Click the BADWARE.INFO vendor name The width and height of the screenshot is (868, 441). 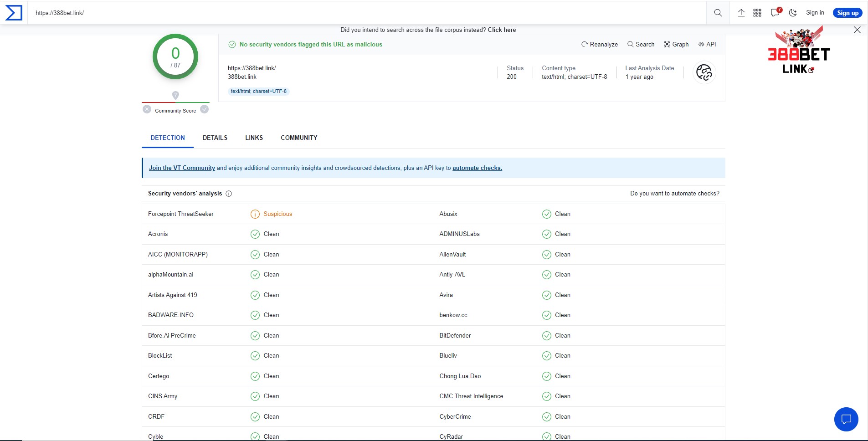pos(171,315)
